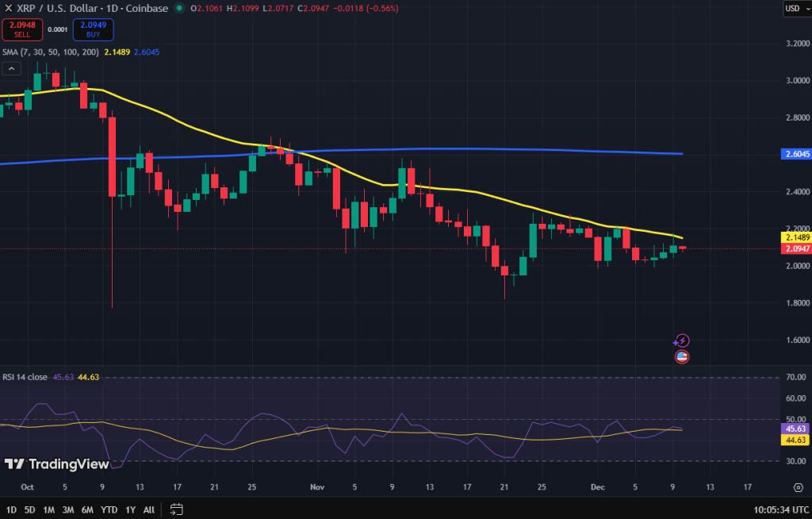This screenshot has height=519, width=812.
Task: Click the blue 2.6045 price axis label
Action: 795,154
